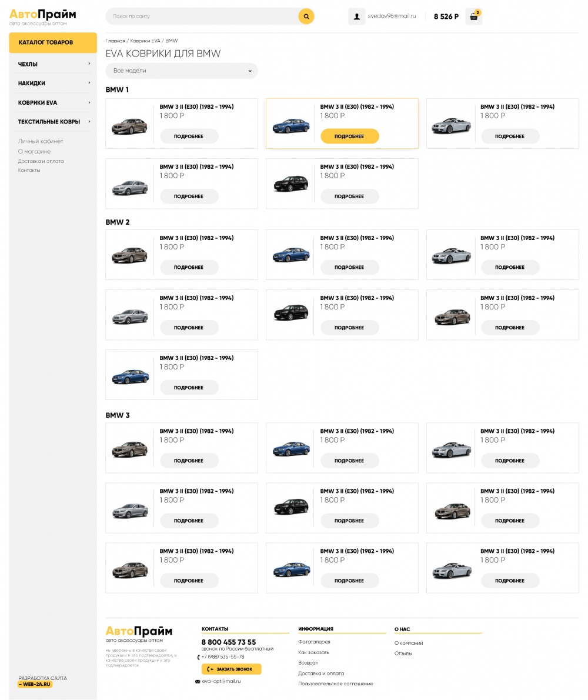Click the email envelope icon in footer

pos(198,681)
